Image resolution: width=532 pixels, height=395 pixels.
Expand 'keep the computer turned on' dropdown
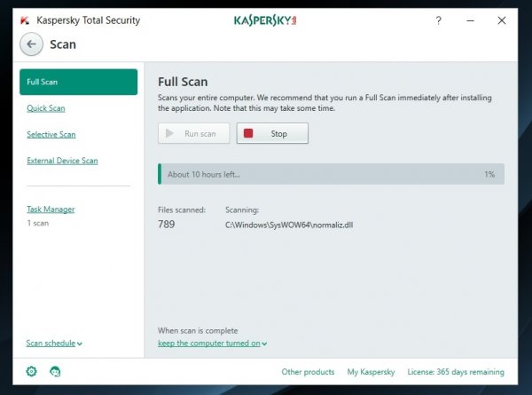pyautogui.click(x=213, y=343)
